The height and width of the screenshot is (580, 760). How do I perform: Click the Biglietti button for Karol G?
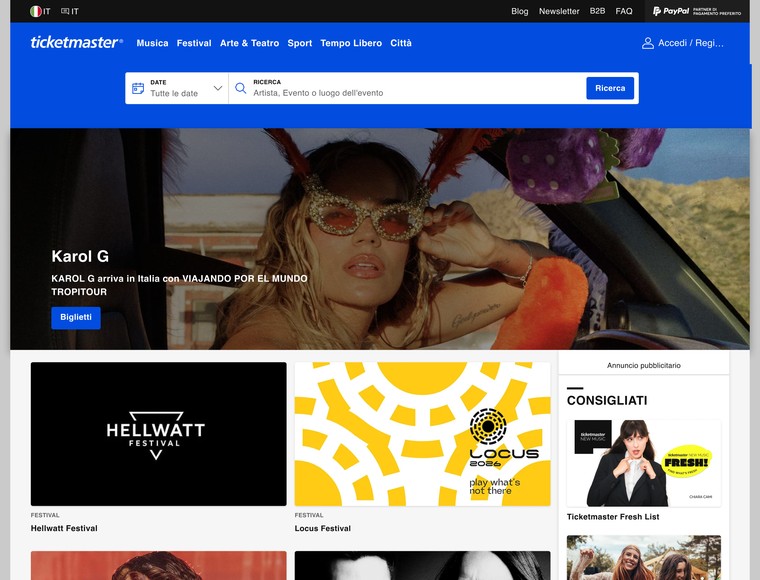[x=76, y=318]
